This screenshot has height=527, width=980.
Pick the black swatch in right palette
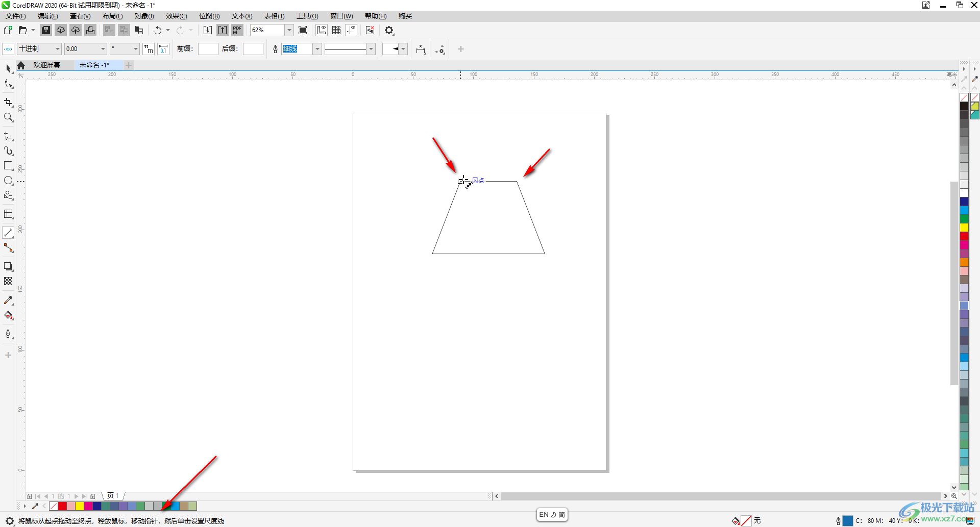tap(964, 106)
